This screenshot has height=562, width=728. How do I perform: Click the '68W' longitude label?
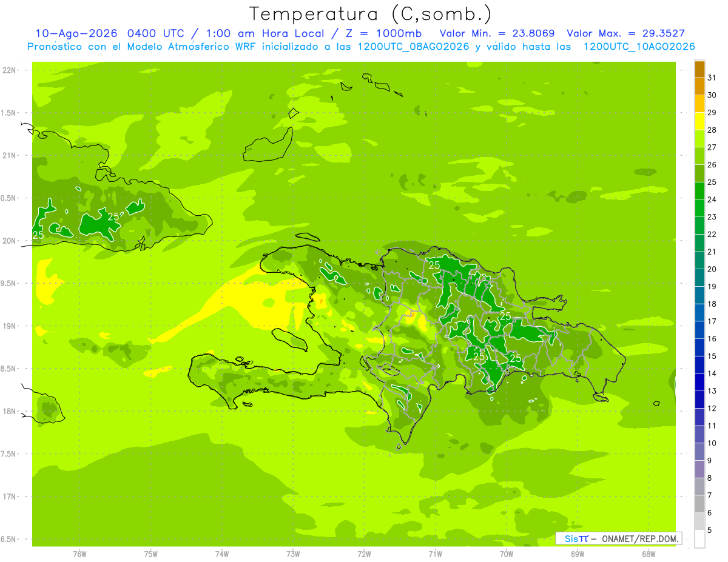(x=649, y=555)
